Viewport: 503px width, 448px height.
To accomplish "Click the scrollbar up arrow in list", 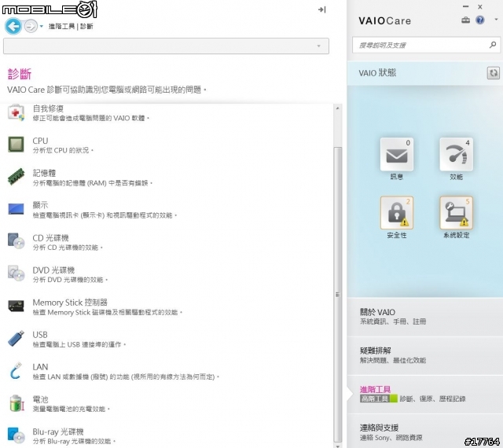I will coord(337,108).
